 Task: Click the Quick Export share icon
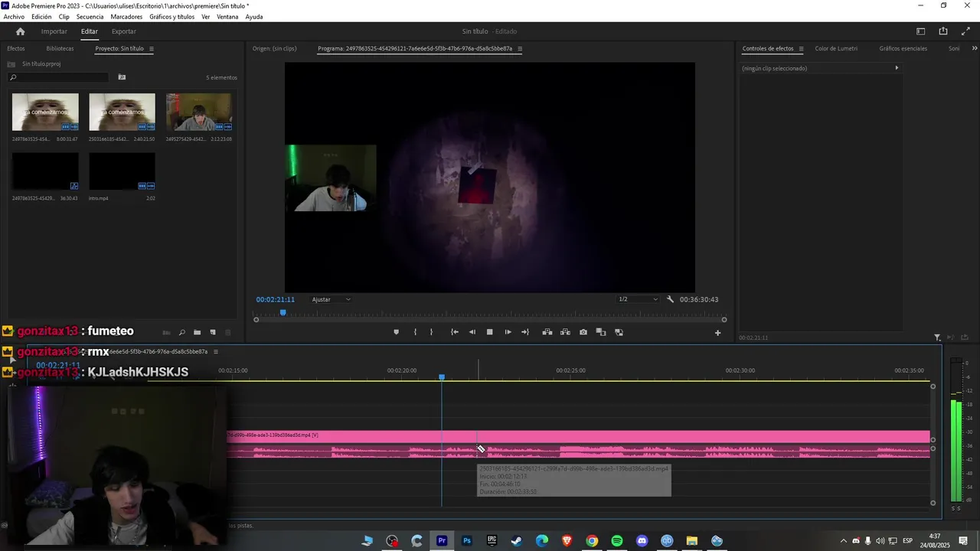pyautogui.click(x=943, y=31)
